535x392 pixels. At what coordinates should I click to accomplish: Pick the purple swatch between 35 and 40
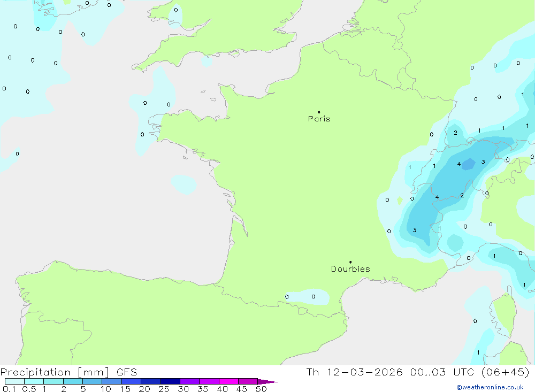[209, 381]
